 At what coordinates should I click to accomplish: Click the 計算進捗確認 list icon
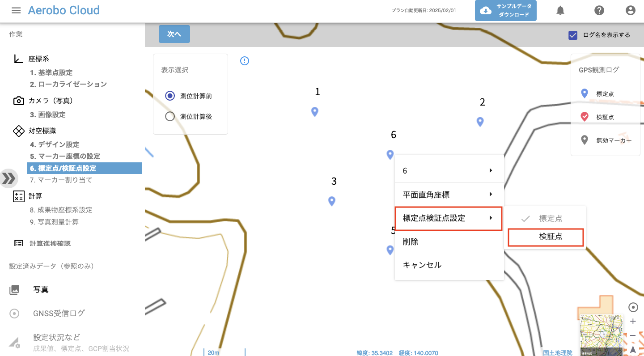tap(18, 243)
